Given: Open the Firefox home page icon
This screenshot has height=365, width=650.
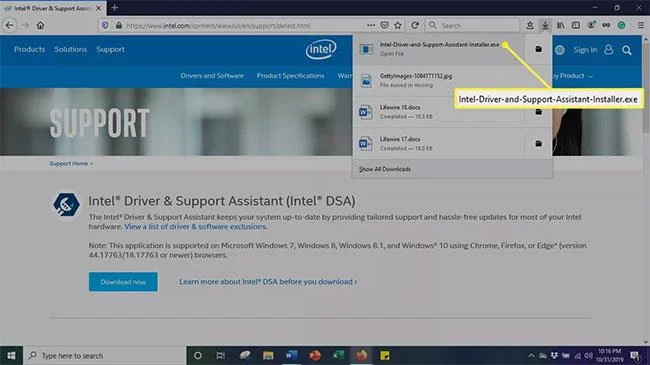Looking at the screenshot, I should 40,25.
